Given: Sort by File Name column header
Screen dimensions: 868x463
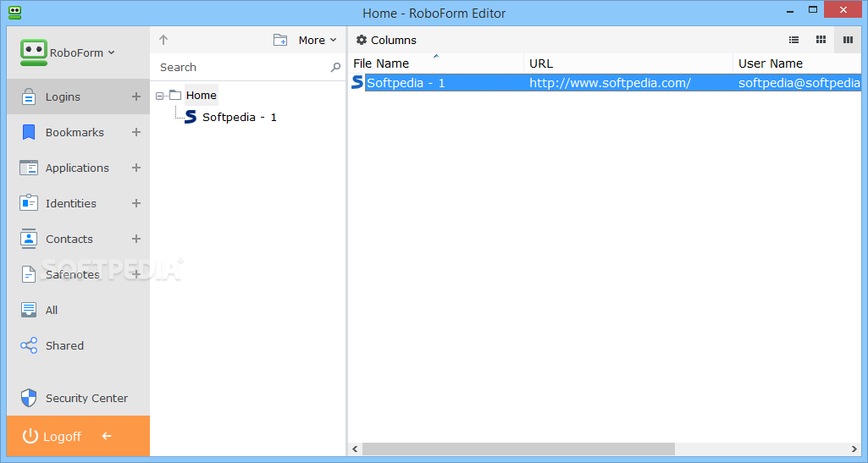Looking at the screenshot, I should tap(435, 63).
